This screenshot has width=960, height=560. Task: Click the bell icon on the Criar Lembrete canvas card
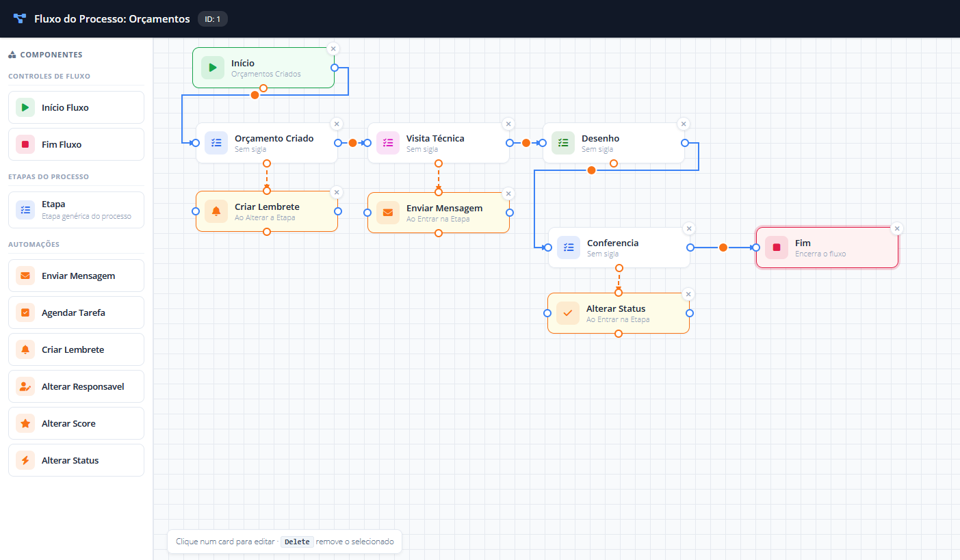pos(216,211)
